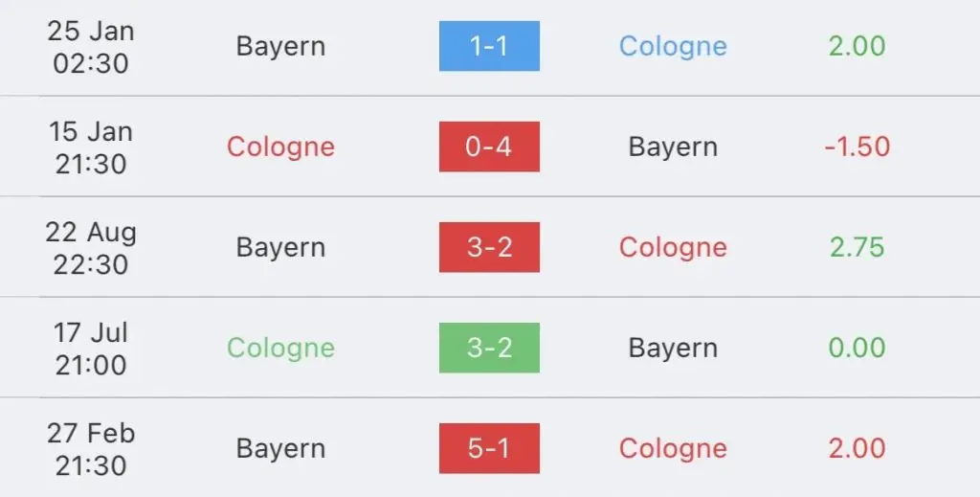Image resolution: width=980 pixels, height=497 pixels.
Task: Click green Cologne on 17 Jul
Action: coord(280,349)
